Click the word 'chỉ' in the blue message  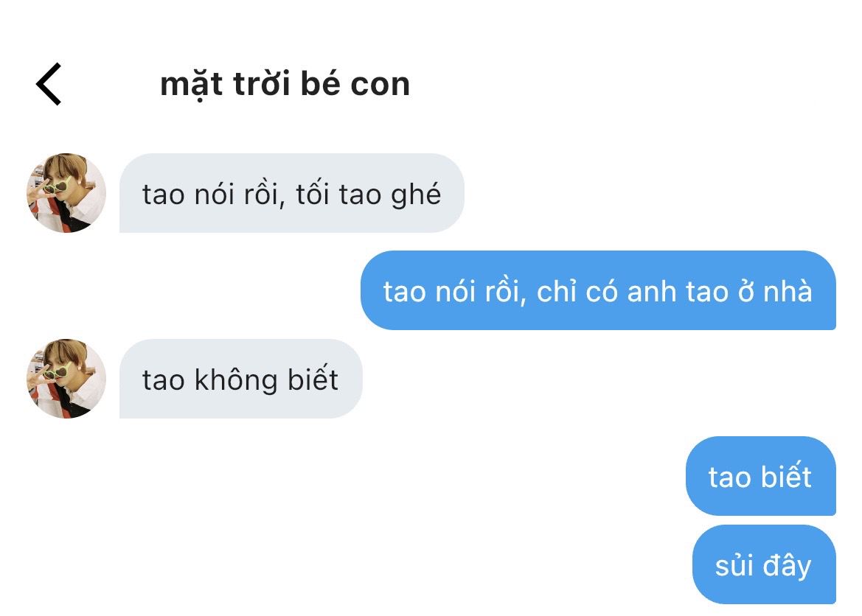tap(556, 291)
